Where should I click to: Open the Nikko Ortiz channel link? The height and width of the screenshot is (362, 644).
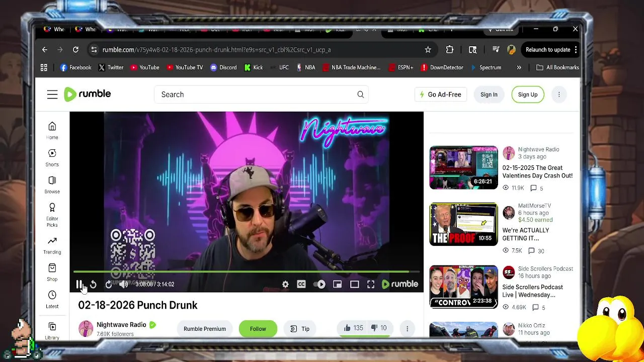click(x=532, y=325)
